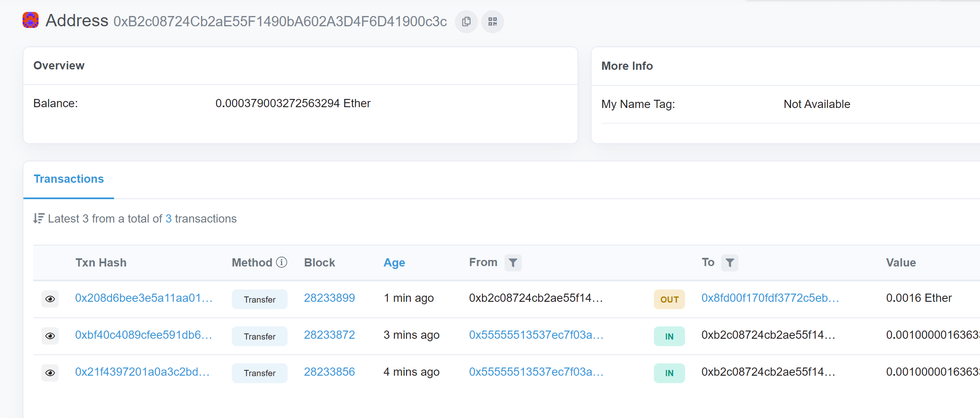The height and width of the screenshot is (418, 980).
Task: Click the OUT direction badge
Action: coord(669,299)
